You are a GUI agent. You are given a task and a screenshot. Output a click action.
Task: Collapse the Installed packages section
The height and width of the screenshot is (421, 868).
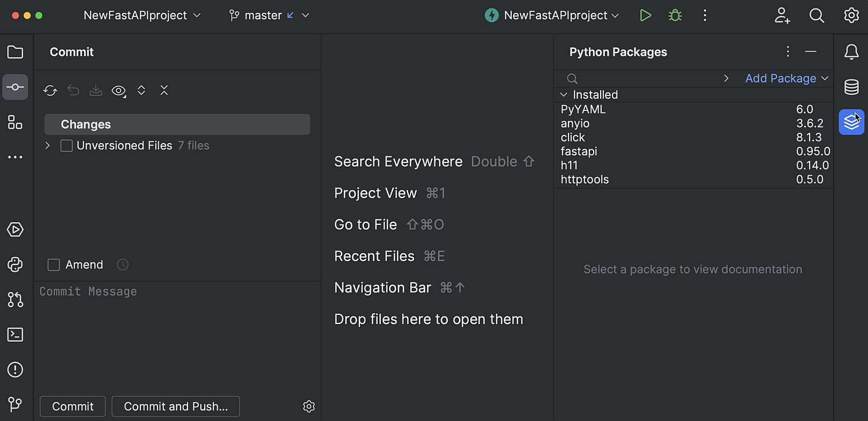[x=564, y=95]
